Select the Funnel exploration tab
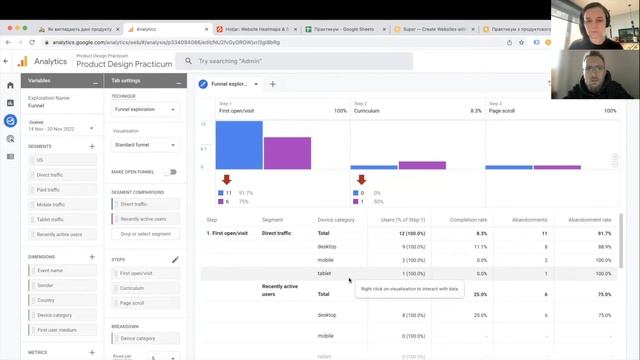Screen dimensions: 640x360 tap(229, 84)
